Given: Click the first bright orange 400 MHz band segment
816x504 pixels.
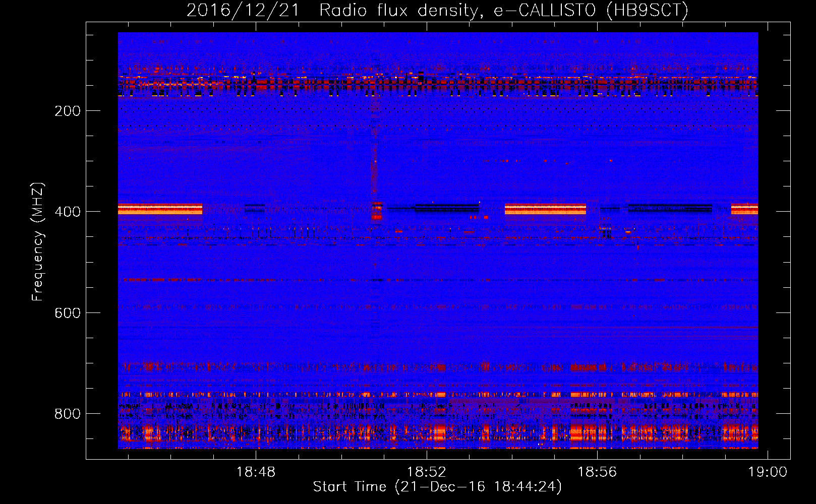Looking at the screenshot, I should pos(160,209).
